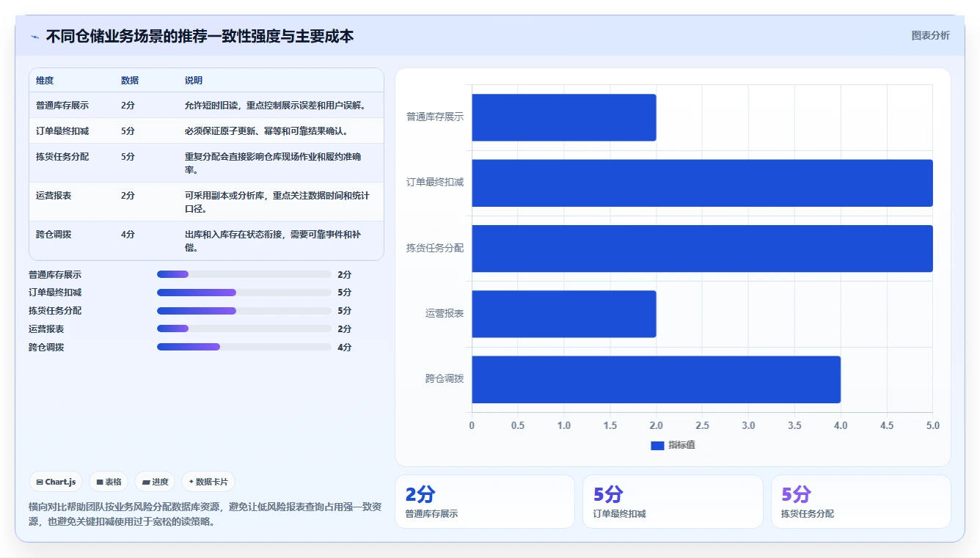Click the description starting 必须保证原子更新
980x558 pixels.
click(x=266, y=131)
